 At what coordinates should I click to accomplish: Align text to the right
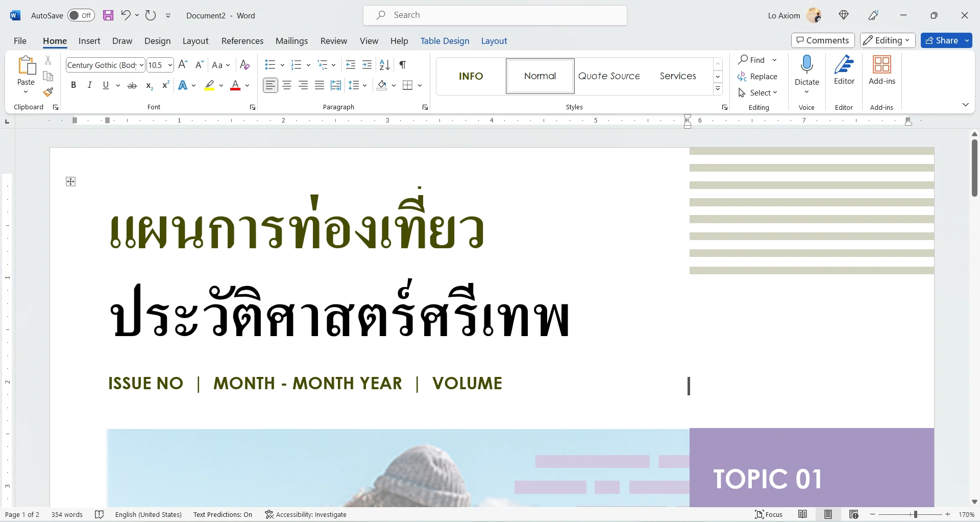click(303, 85)
